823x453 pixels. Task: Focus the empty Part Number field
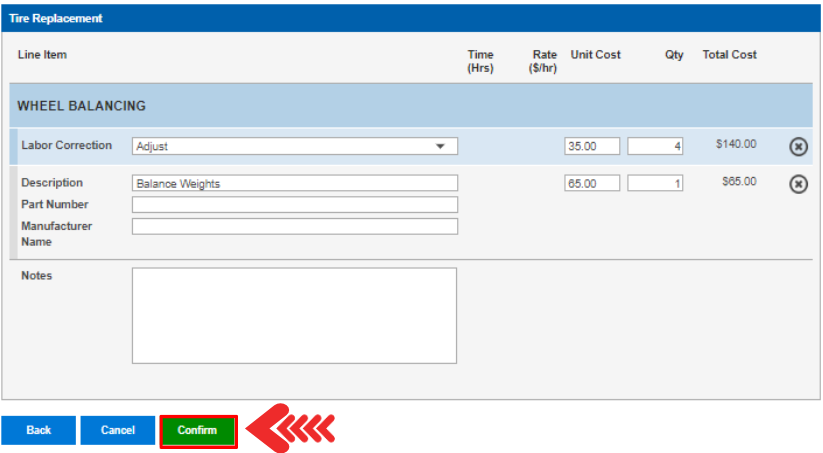(294, 205)
